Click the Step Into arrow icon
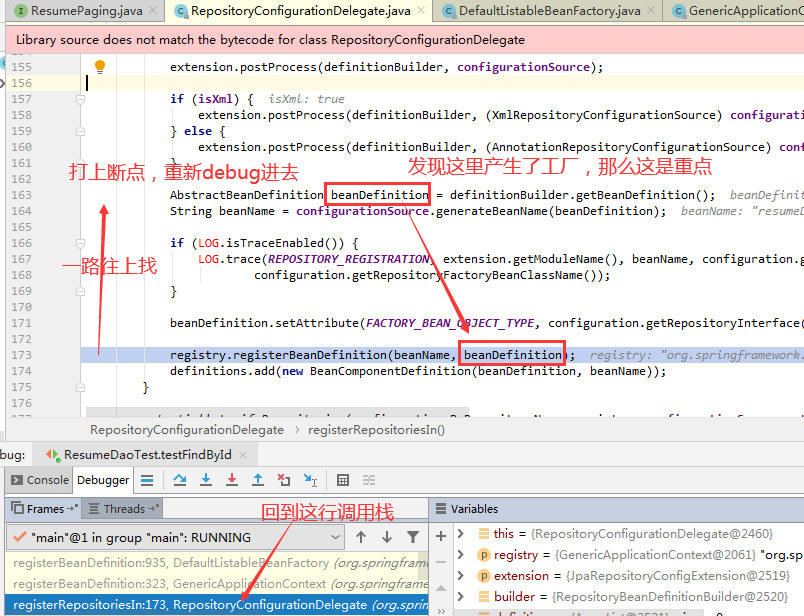The height and width of the screenshot is (616, 804). 206,480
